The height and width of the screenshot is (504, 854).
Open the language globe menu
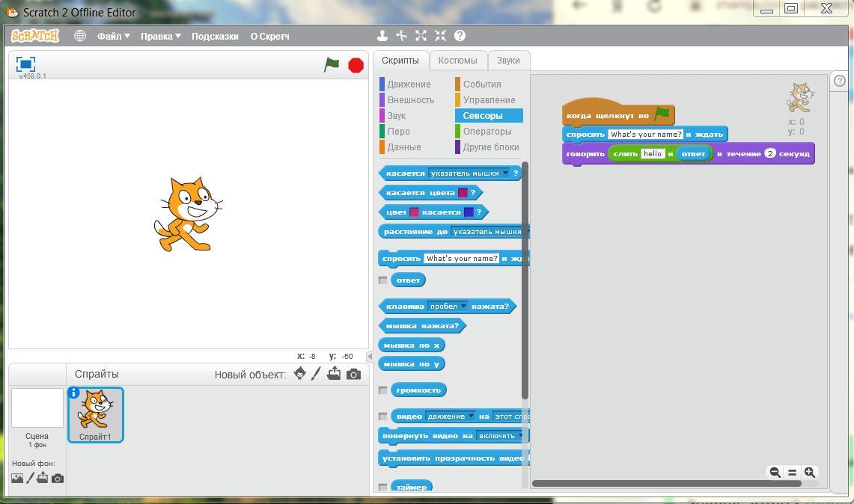pos(80,36)
